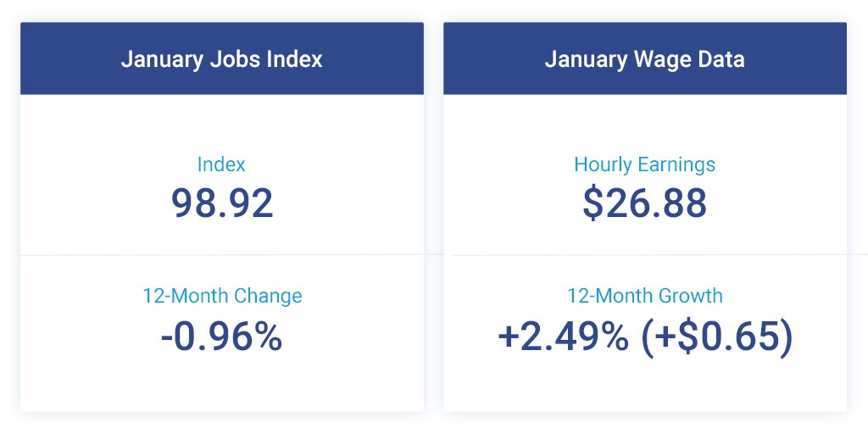The width and height of the screenshot is (868, 434).
Task: Click the divider line in Wage Data card
Action: [x=644, y=254]
